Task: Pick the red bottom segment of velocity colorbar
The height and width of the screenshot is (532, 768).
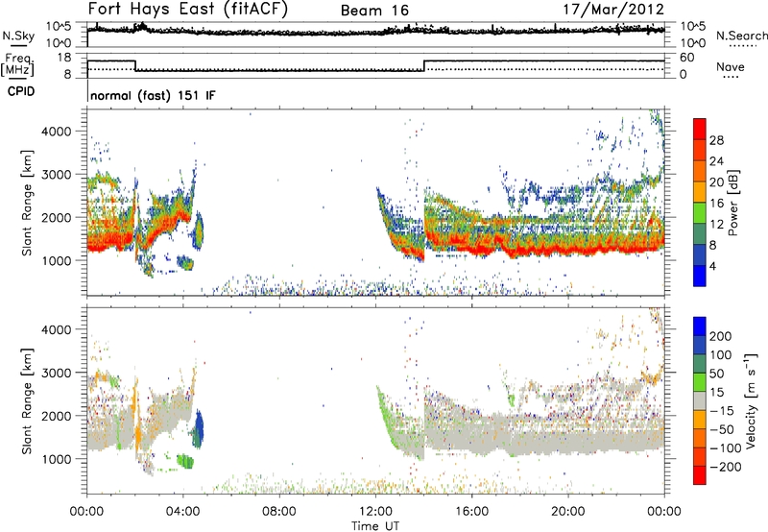Action: click(700, 475)
